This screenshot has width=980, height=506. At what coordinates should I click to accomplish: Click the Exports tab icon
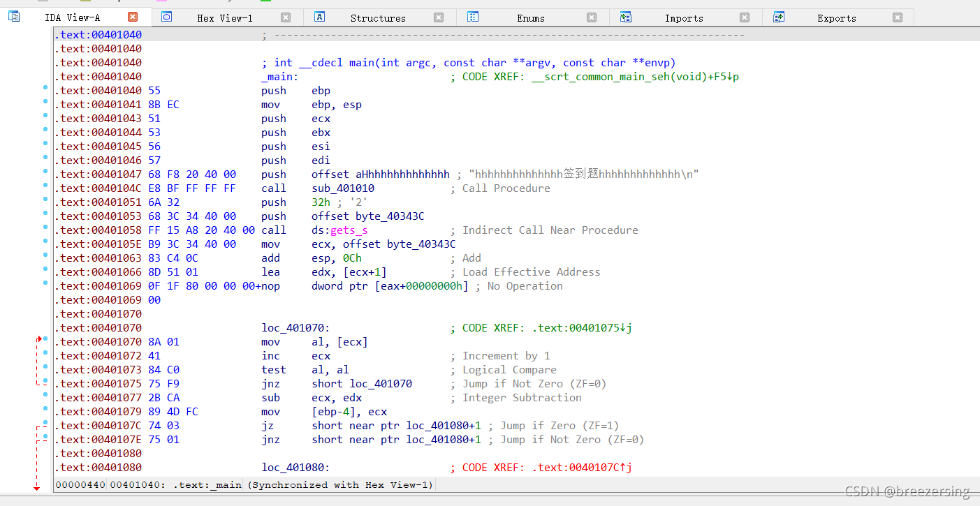point(779,17)
